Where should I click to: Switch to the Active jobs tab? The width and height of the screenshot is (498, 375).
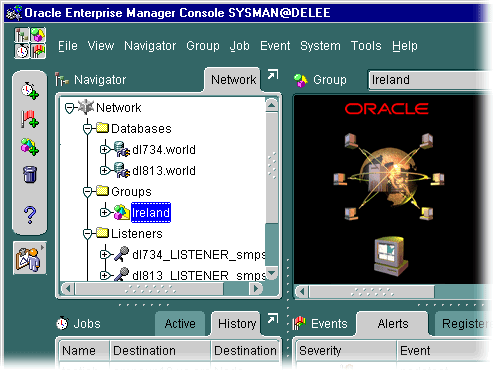tap(180, 324)
